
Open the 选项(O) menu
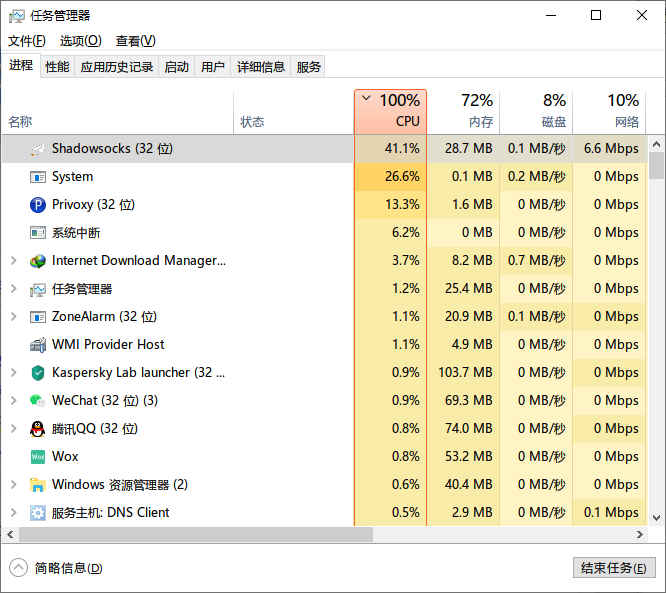pyautogui.click(x=81, y=41)
